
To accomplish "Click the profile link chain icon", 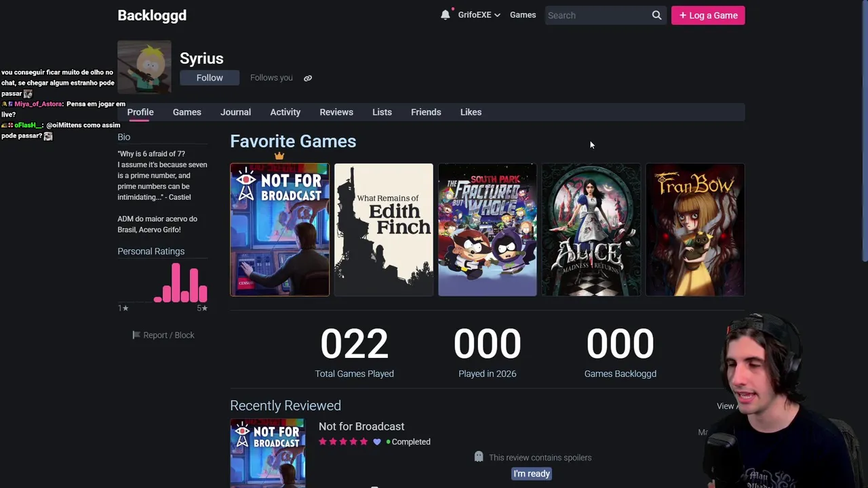I will coord(308,78).
